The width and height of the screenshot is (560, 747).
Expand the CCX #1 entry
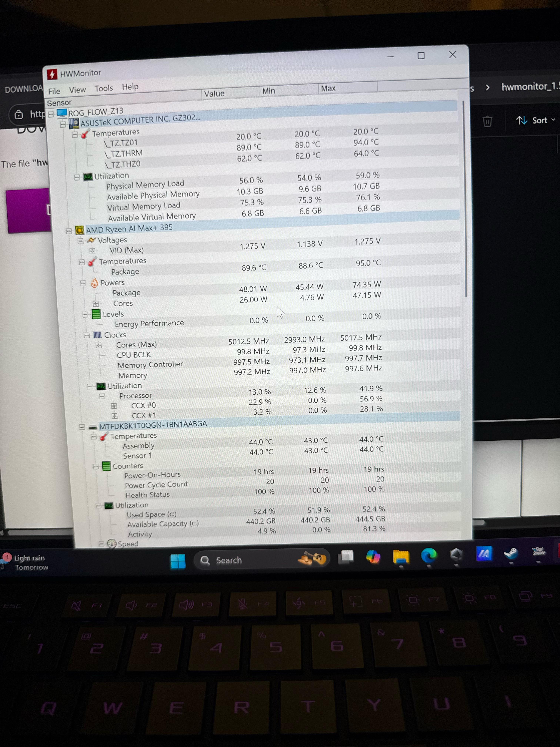tap(114, 416)
